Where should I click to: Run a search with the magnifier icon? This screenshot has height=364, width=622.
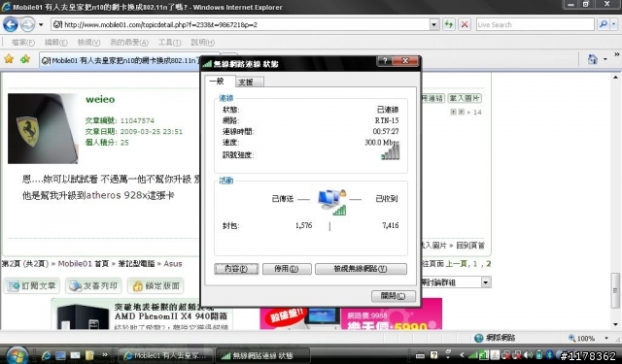[x=604, y=24]
